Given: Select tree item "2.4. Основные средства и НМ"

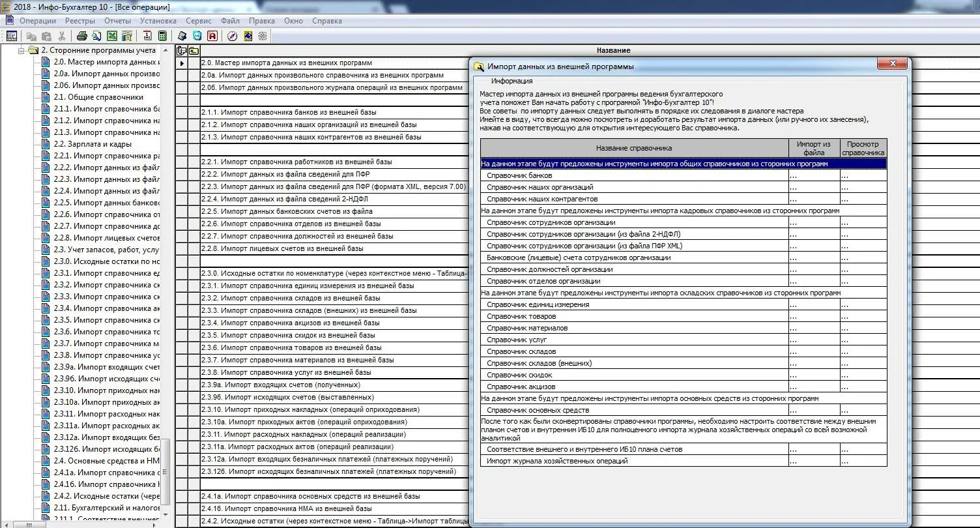Looking at the screenshot, I should 106,461.
